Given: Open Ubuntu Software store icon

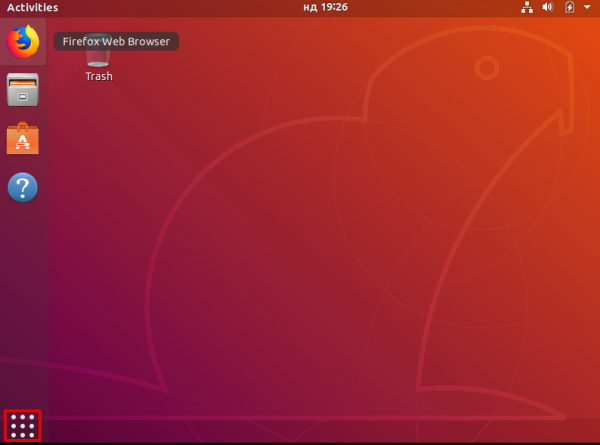Looking at the screenshot, I should coord(23,139).
